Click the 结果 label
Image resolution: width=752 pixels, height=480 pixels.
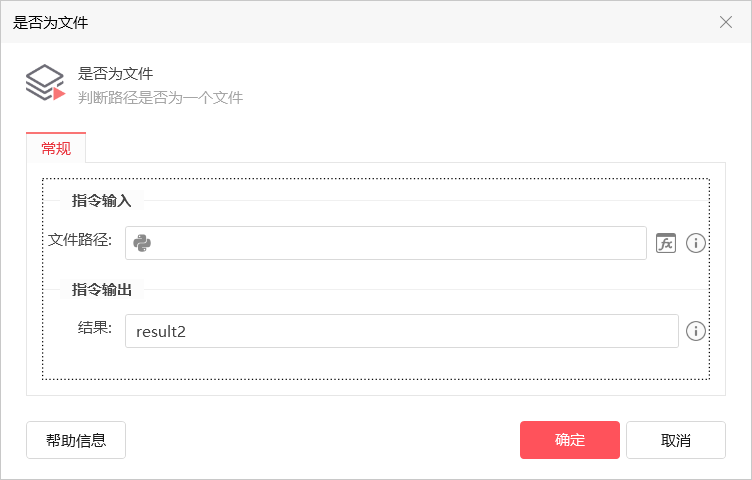pyautogui.click(x=95, y=328)
